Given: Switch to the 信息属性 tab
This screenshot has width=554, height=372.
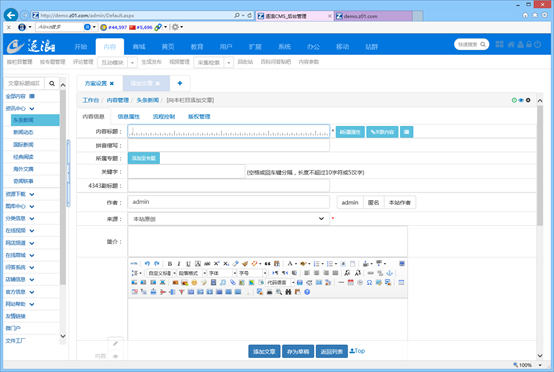Looking at the screenshot, I should tap(129, 117).
